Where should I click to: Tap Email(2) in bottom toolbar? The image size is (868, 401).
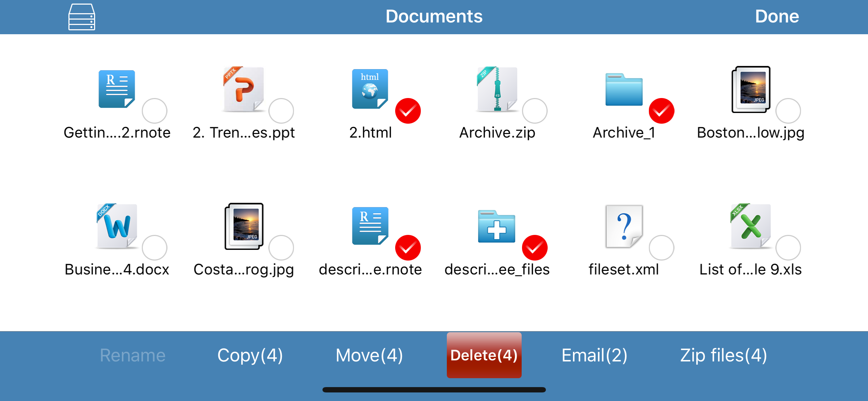tap(594, 355)
